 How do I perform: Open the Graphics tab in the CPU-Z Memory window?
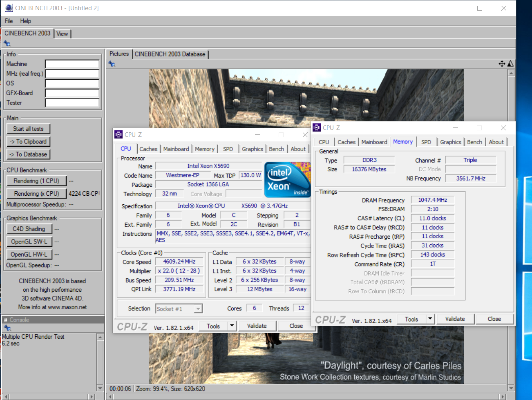[x=451, y=142]
